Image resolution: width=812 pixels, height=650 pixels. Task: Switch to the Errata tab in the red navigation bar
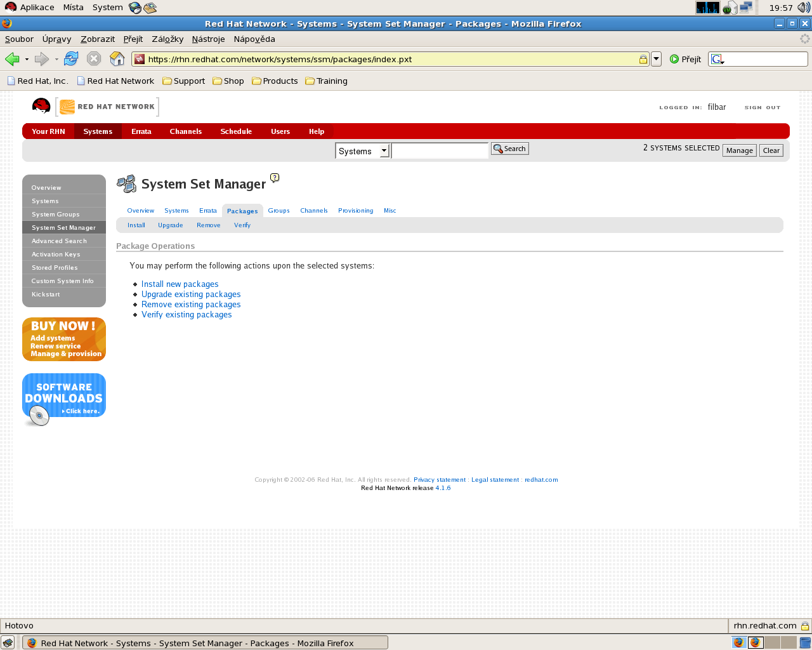pyautogui.click(x=141, y=131)
